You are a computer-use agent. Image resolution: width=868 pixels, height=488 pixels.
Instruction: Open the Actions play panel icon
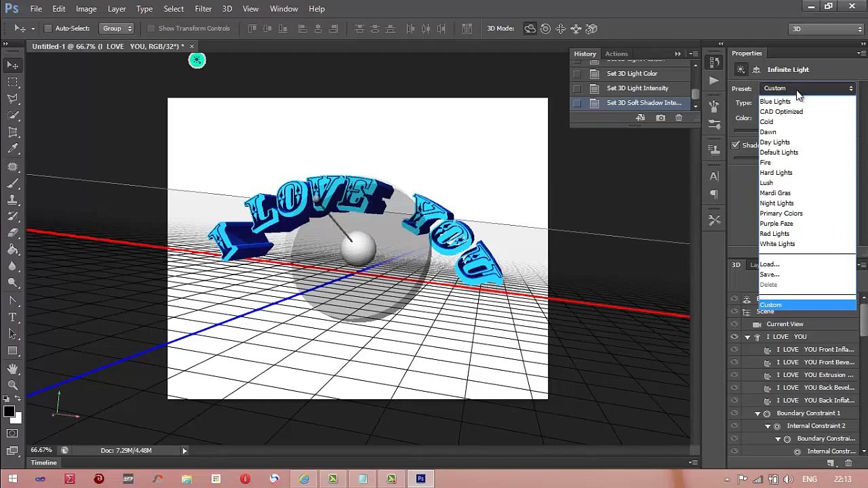click(714, 81)
